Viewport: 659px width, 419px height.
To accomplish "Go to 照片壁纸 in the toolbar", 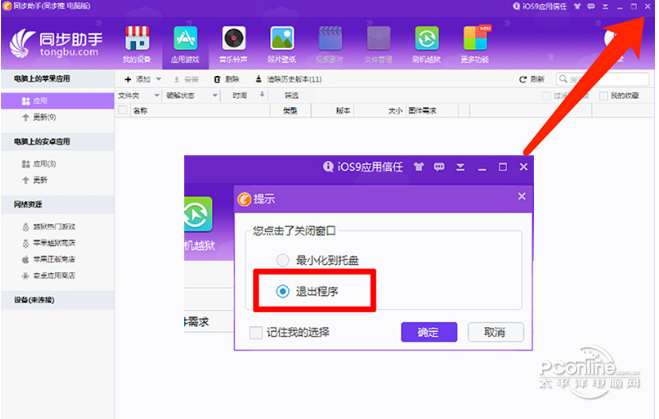I will click(282, 44).
